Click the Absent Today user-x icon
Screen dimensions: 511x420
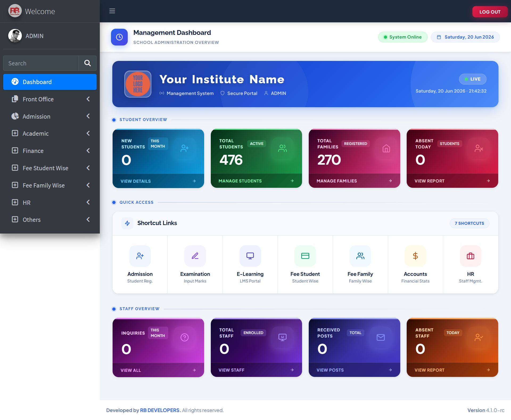click(x=479, y=148)
